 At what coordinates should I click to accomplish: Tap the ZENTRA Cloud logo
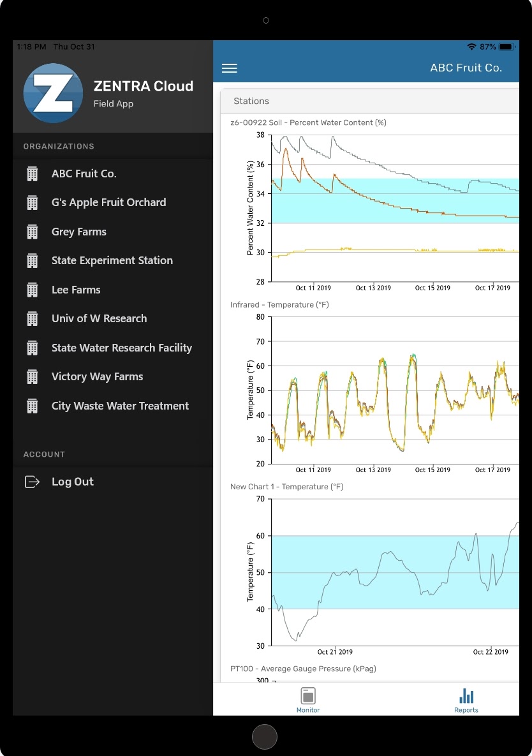[x=54, y=93]
